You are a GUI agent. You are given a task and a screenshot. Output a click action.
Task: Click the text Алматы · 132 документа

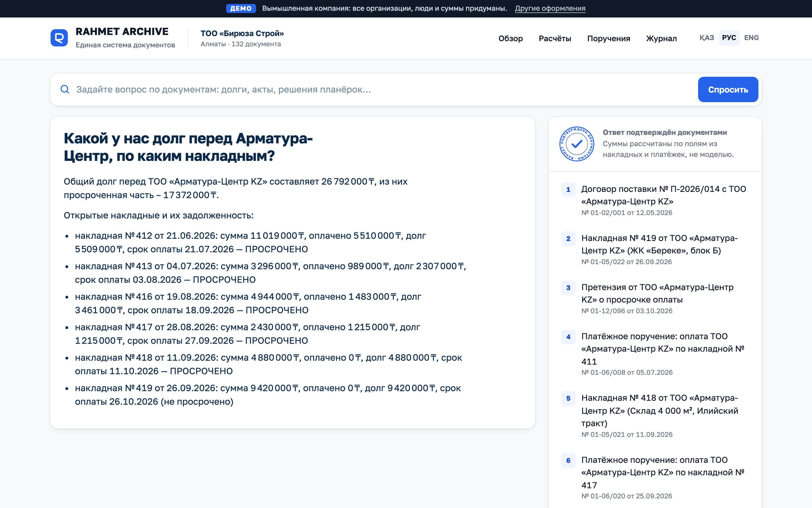pos(240,44)
